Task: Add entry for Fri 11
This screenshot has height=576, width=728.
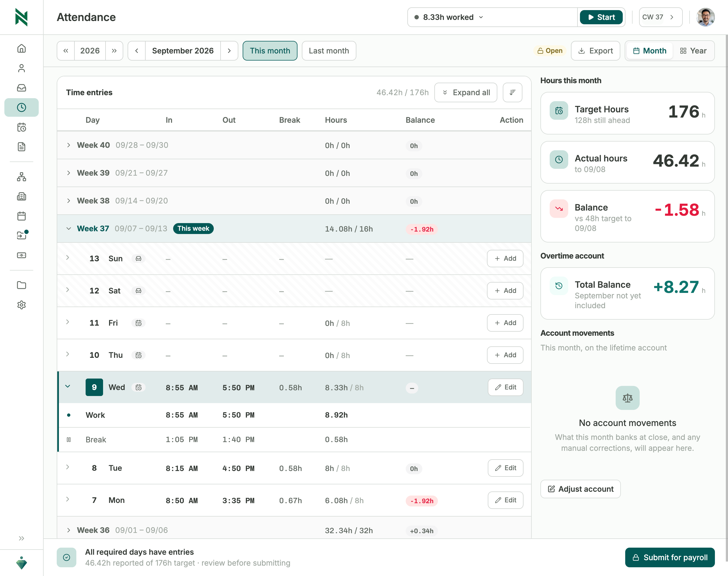Action: click(x=505, y=323)
